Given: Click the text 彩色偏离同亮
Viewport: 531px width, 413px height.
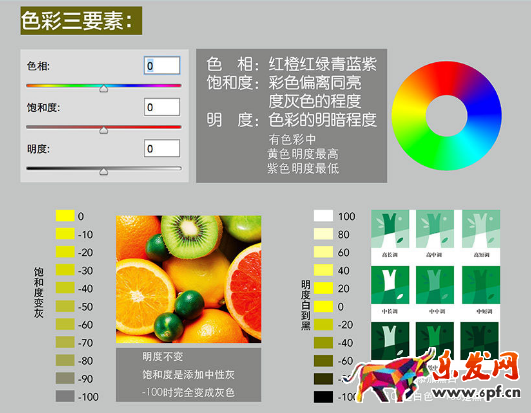Looking at the screenshot, I should click(x=315, y=82).
